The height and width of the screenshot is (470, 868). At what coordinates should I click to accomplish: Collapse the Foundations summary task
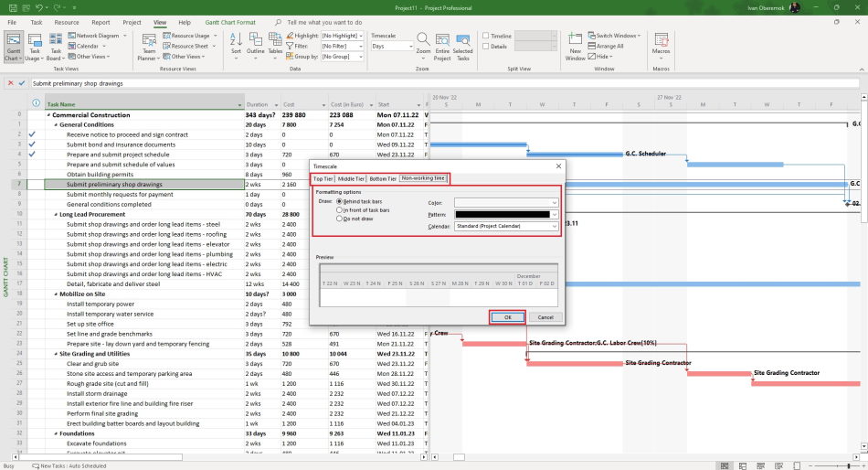click(x=56, y=434)
